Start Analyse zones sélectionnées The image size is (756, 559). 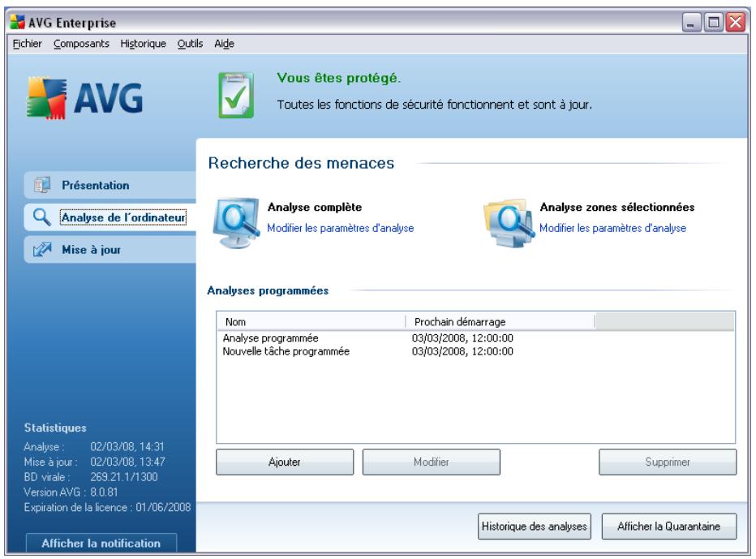(x=616, y=207)
